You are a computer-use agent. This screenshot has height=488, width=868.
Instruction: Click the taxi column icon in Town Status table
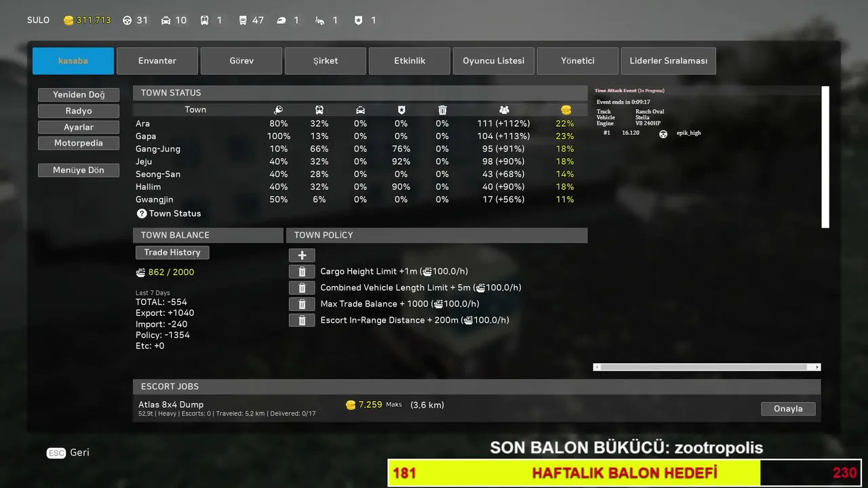coord(360,110)
